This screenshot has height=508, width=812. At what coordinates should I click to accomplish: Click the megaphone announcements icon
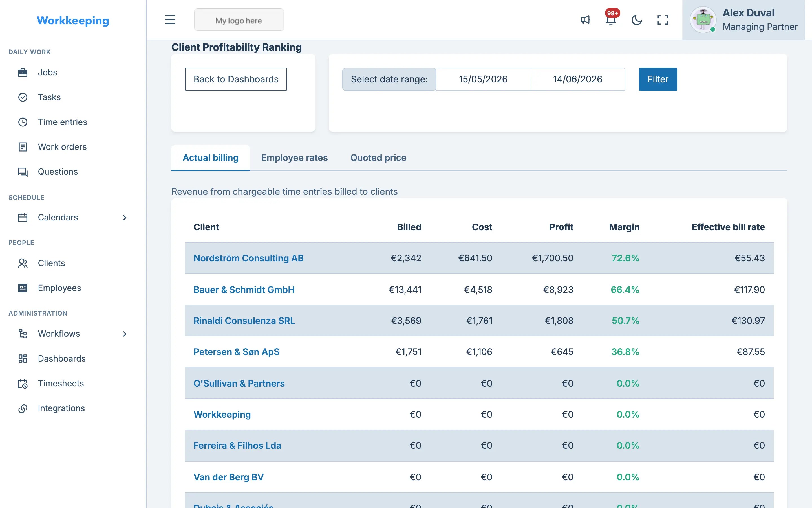click(x=585, y=20)
